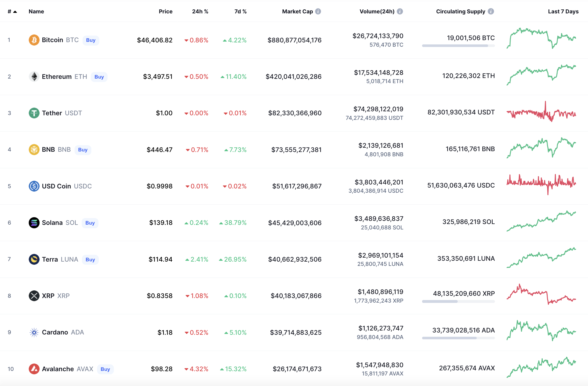Click the Tether coin logo icon

click(34, 113)
